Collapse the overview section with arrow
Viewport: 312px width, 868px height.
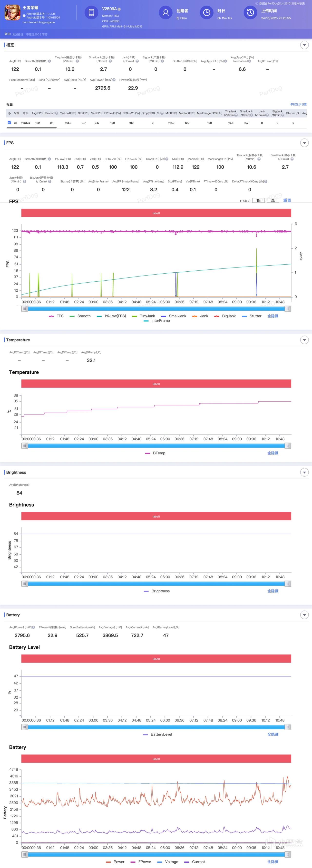point(304,45)
